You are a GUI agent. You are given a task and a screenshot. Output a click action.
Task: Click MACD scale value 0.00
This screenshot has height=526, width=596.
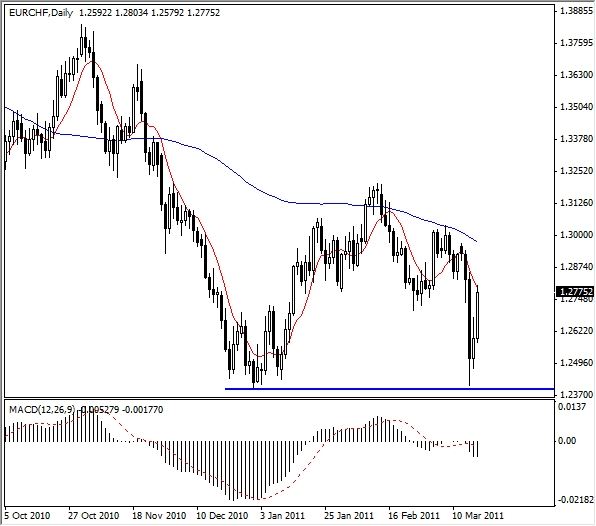pyautogui.click(x=567, y=441)
